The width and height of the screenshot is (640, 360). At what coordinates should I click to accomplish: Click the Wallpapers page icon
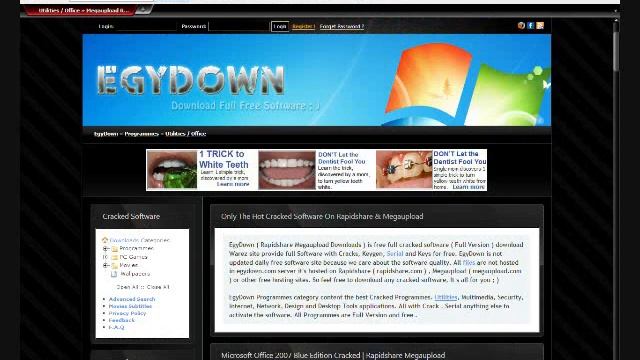[114, 274]
